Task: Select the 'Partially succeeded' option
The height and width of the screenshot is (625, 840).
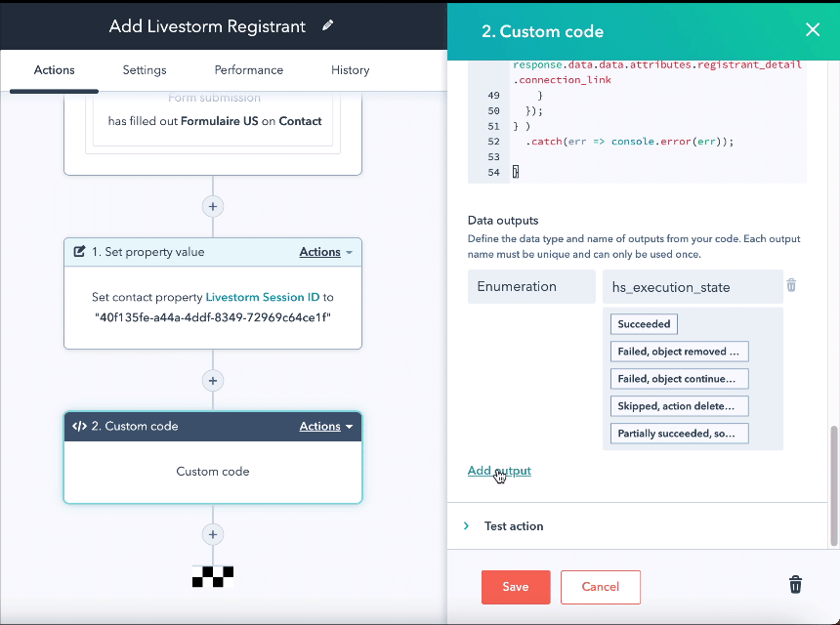Action: click(679, 434)
